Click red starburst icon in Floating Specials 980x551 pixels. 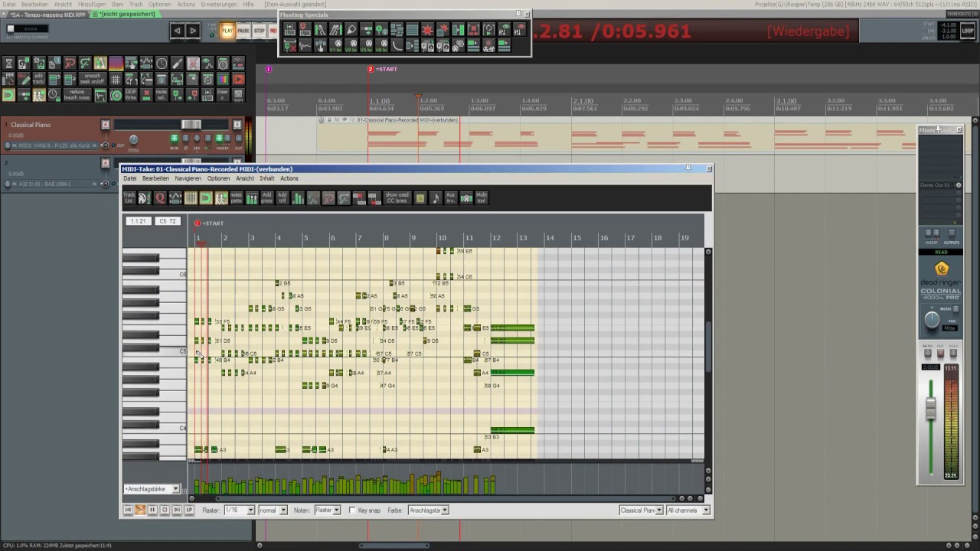[x=428, y=29]
